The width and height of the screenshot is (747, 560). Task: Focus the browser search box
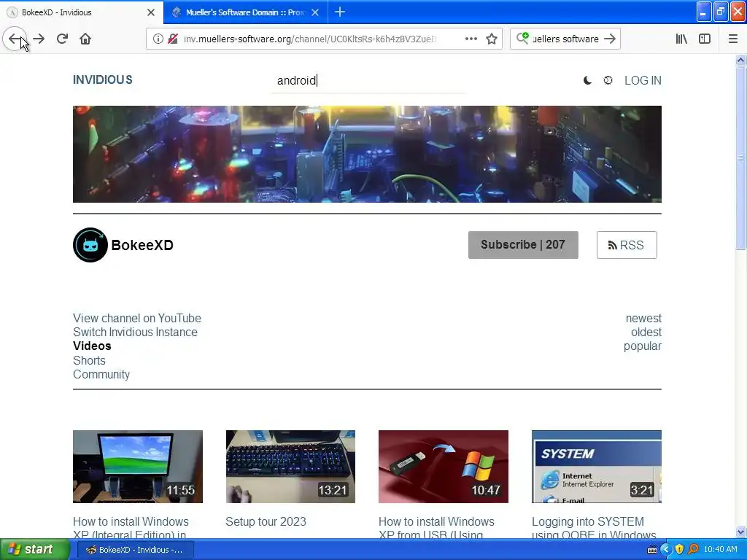pos(565,39)
